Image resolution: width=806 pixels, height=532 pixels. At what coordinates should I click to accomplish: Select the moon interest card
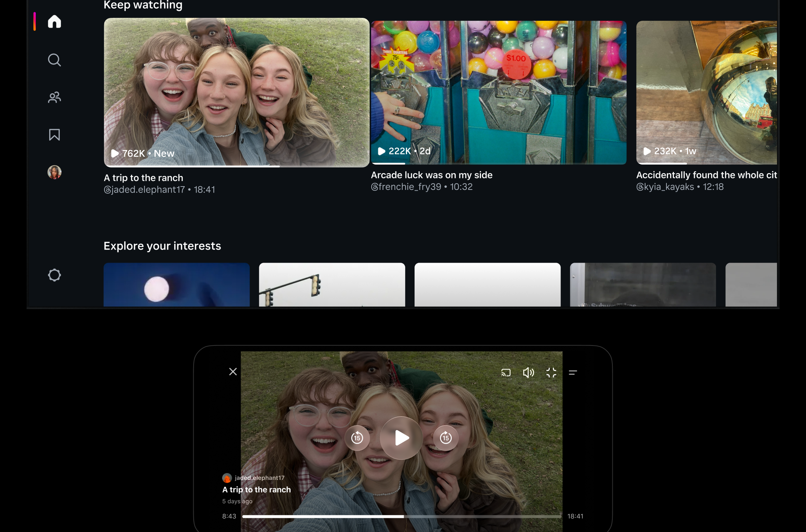(x=176, y=285)
